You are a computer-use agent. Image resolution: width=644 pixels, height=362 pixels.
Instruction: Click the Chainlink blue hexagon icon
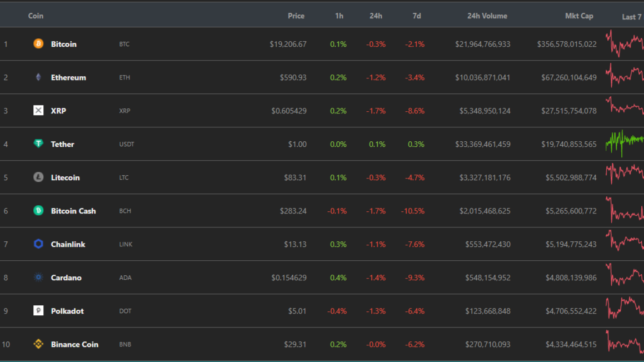click(38, 244)
